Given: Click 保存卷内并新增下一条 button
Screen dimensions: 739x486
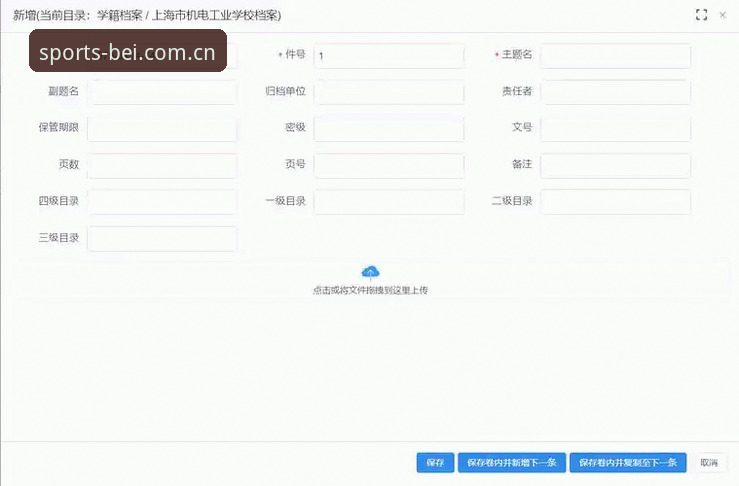Looking at the screenshot, I should pyautogui.click(x=512, y=462).
